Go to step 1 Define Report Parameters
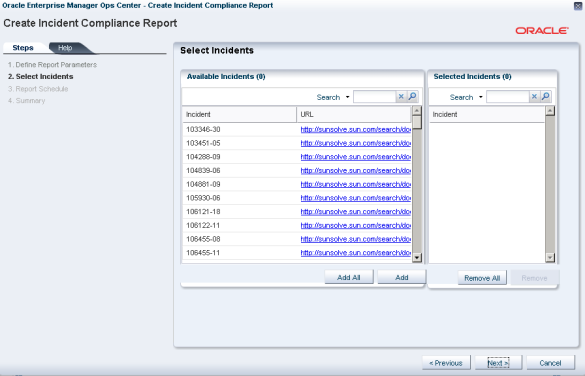The height and width of the screenshot is (376, 585). click(52, 65)
